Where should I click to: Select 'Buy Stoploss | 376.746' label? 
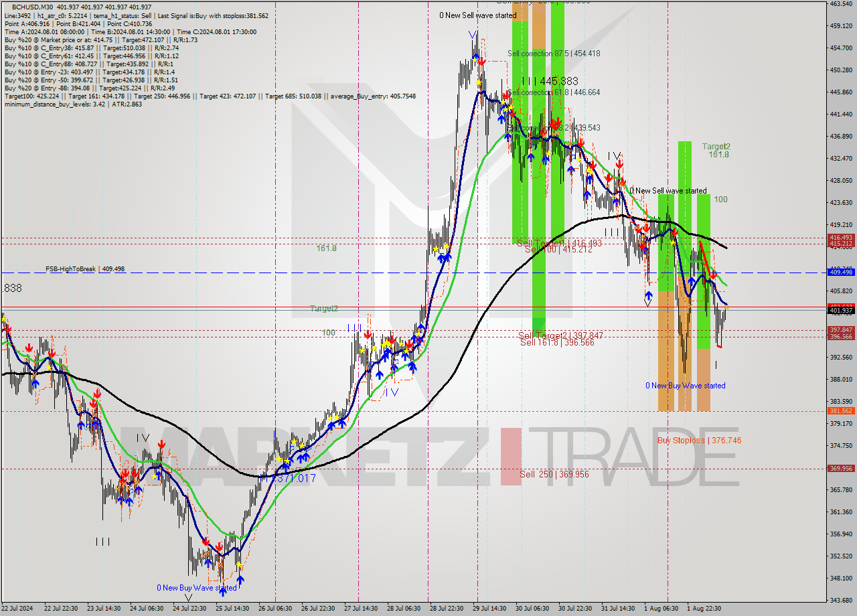[x=699, y=441]
